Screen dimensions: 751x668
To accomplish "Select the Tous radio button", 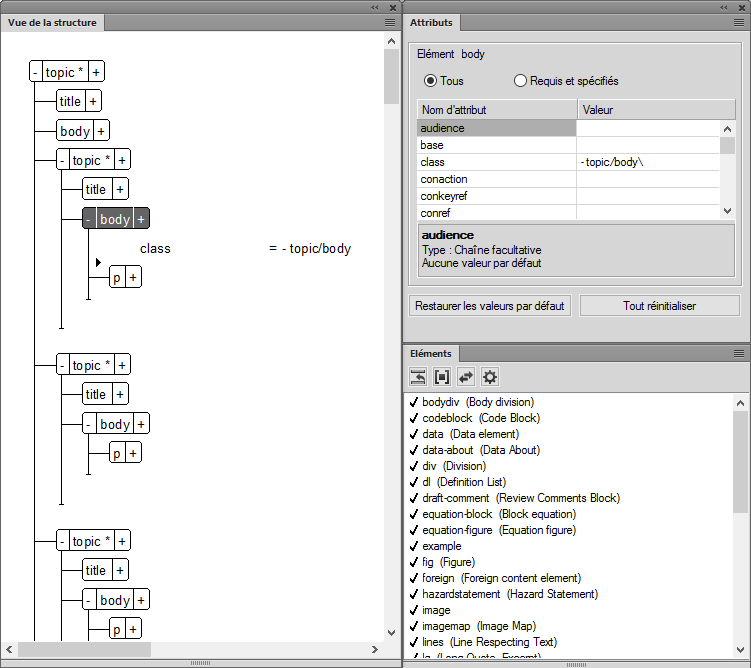I will pos(431,81).
